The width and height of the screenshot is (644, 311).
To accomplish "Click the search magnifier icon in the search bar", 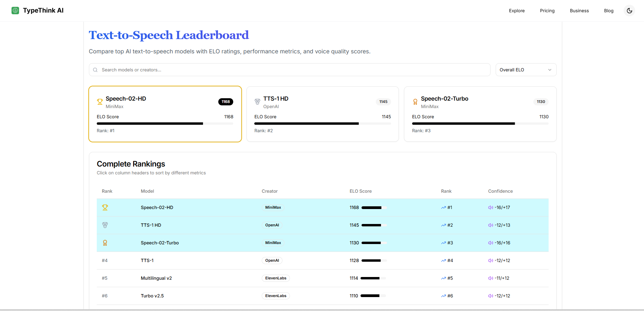I will [x=95, y=70].
